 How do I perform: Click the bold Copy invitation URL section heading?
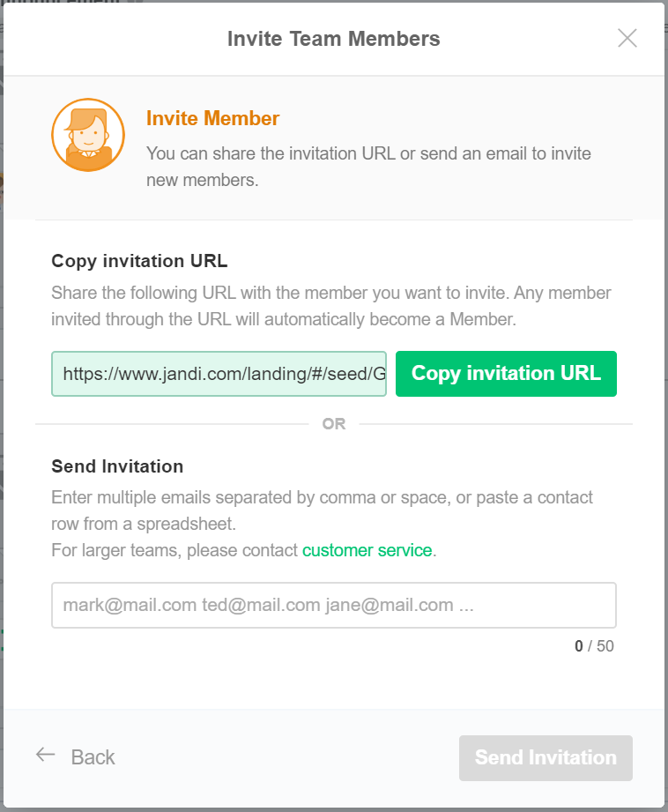(139, 261)
